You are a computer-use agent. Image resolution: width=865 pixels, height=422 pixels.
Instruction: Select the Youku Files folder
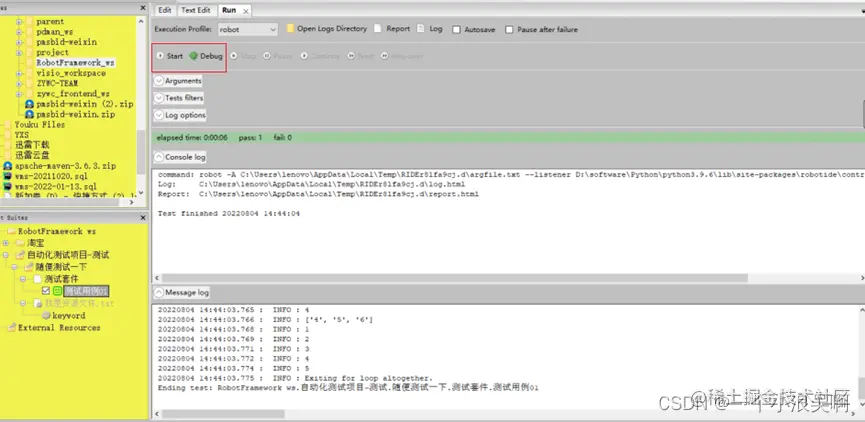[40, 125]
